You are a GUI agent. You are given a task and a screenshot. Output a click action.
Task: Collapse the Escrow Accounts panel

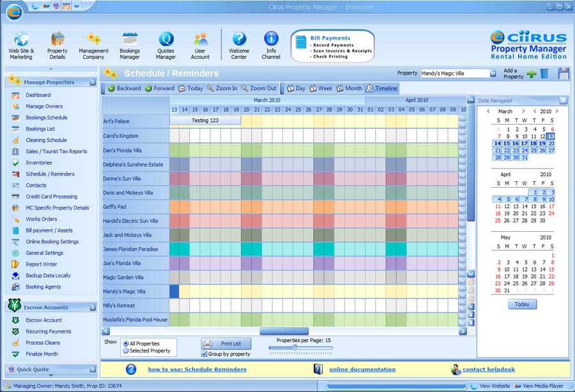click(x=93, y=308)
